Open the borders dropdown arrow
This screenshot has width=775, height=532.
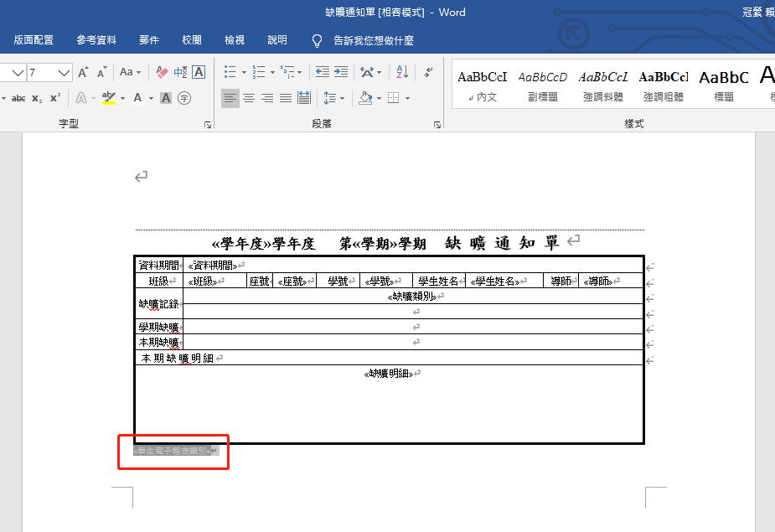tap(408, 98)
